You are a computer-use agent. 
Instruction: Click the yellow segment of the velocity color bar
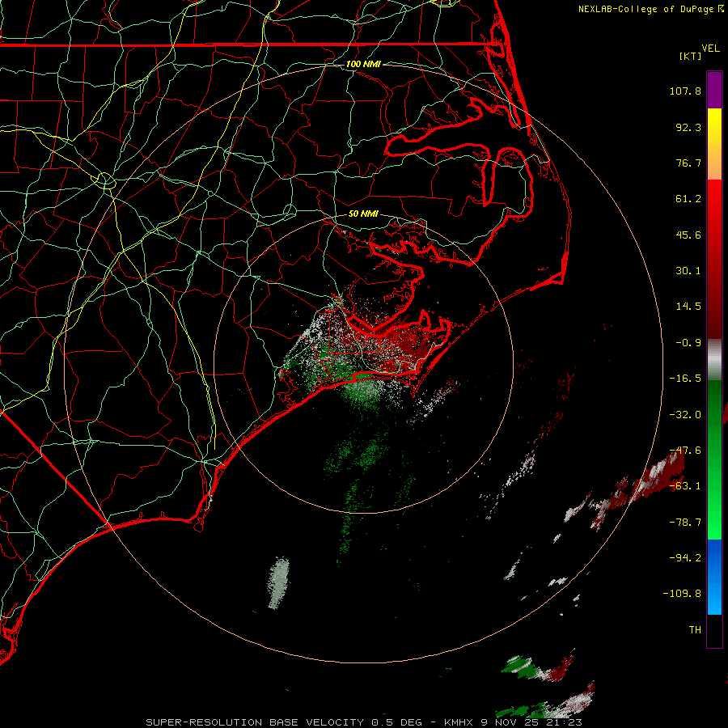coord(714,125)
